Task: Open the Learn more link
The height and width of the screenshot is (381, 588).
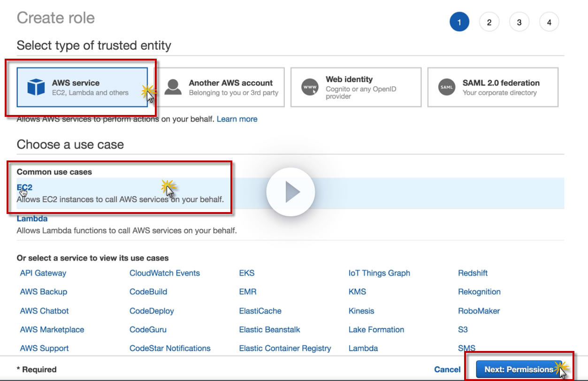Action: [x=237, y=119]
